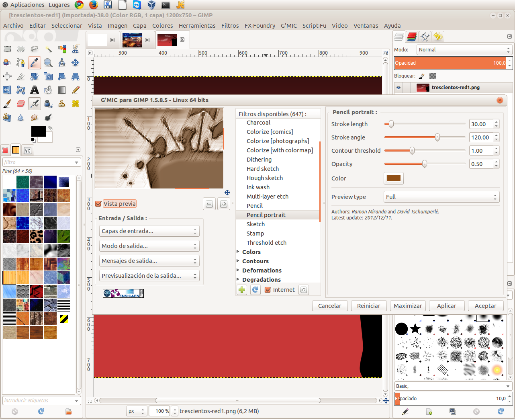Zoom out the G'MIC preview
This screenshot has height=420, width=515.
click(x=209, y=204)
